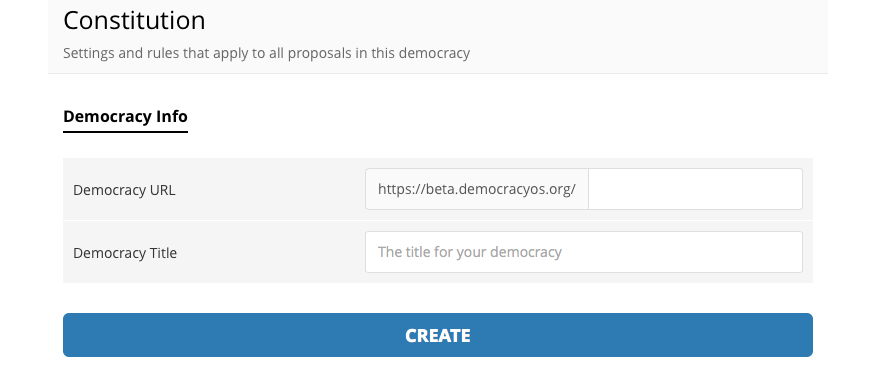881x365 pixels.
Task: Click the settings and rules subtitle text
Action: pos(266,53)
